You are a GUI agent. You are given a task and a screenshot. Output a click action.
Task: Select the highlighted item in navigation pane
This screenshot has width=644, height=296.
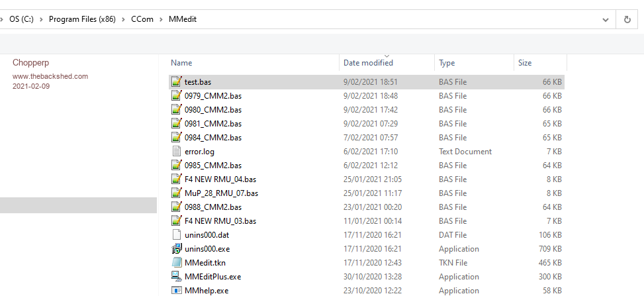coord(78,205)
